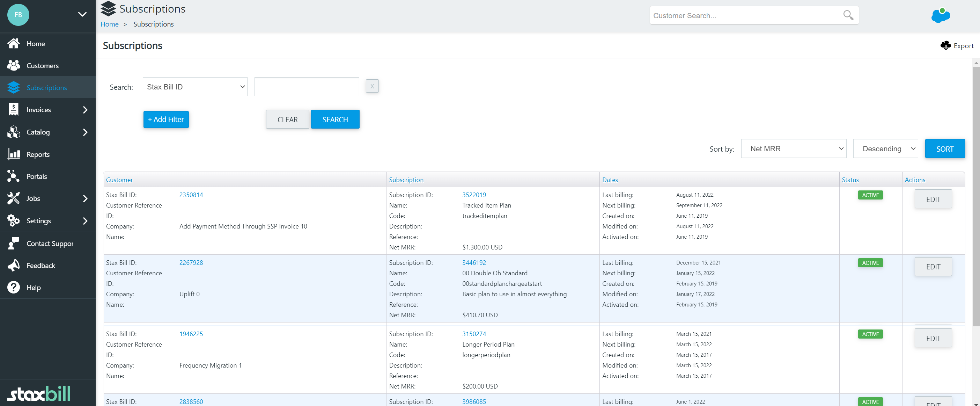
Task: Click the Home breadcrumb link
Action: click(x=110, y=24)
